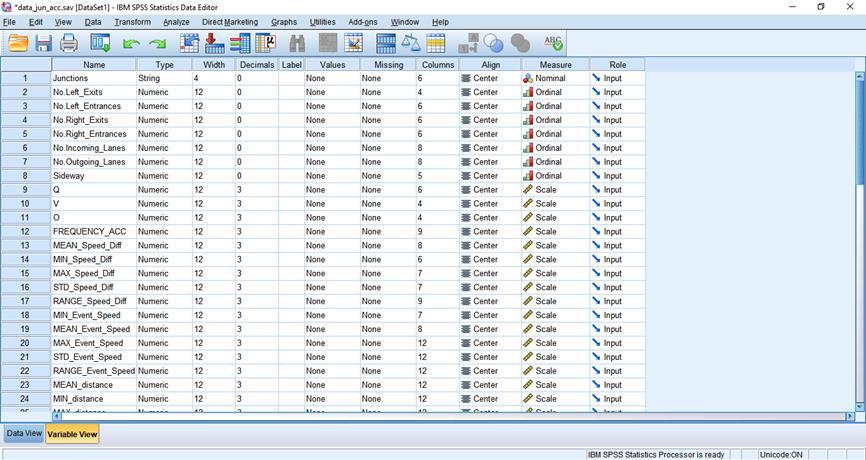
Task: Click Role cell Input for MAX_Event_Speed
Action: (617, 343)
